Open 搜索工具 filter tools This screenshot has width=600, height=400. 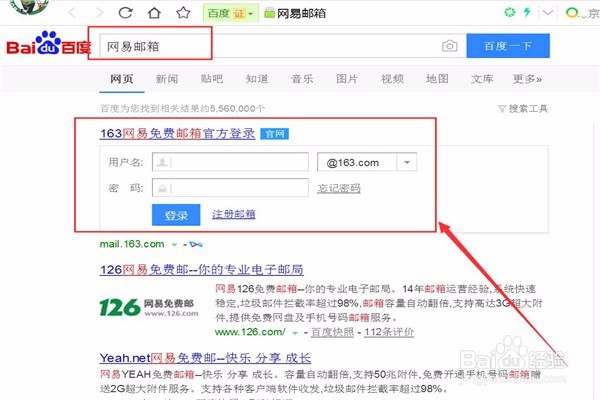[523, 109]
